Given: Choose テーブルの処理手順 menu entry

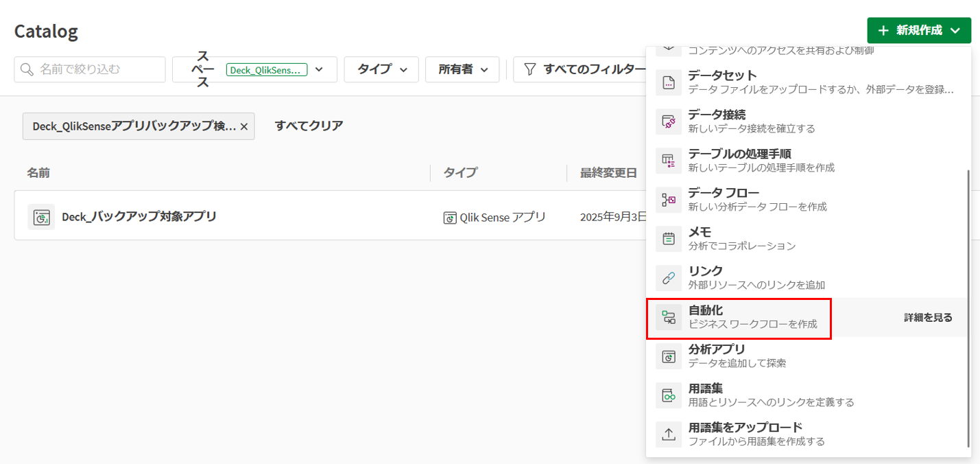Looking at the screenshot, I should [809, 161].
